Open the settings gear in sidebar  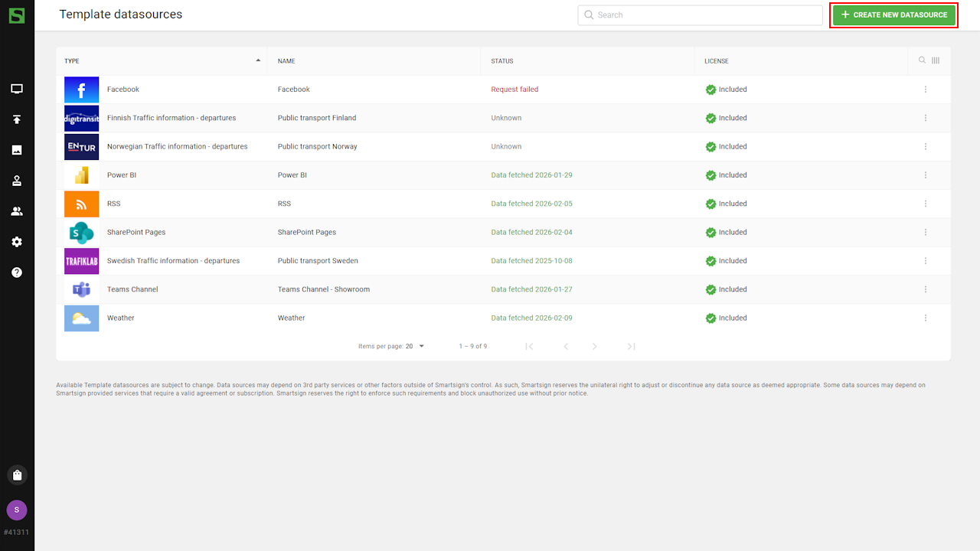pos(17,242)
